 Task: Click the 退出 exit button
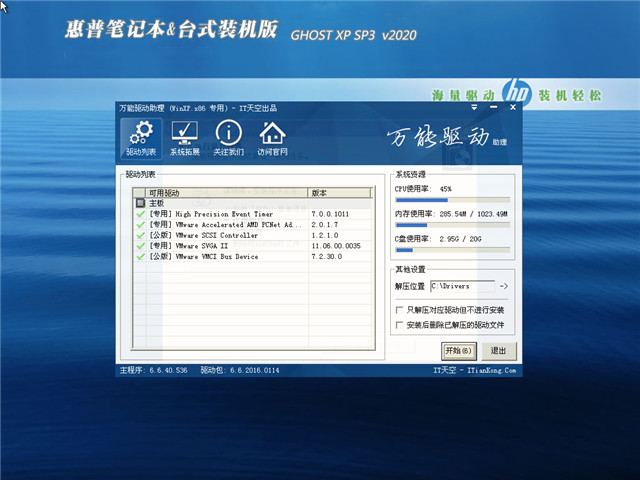coord(499,351)
